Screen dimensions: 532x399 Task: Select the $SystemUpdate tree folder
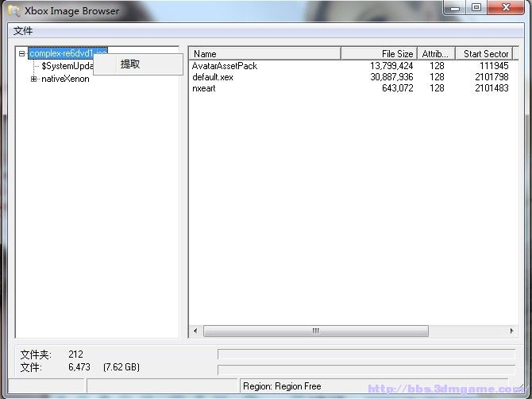[67, 67]
